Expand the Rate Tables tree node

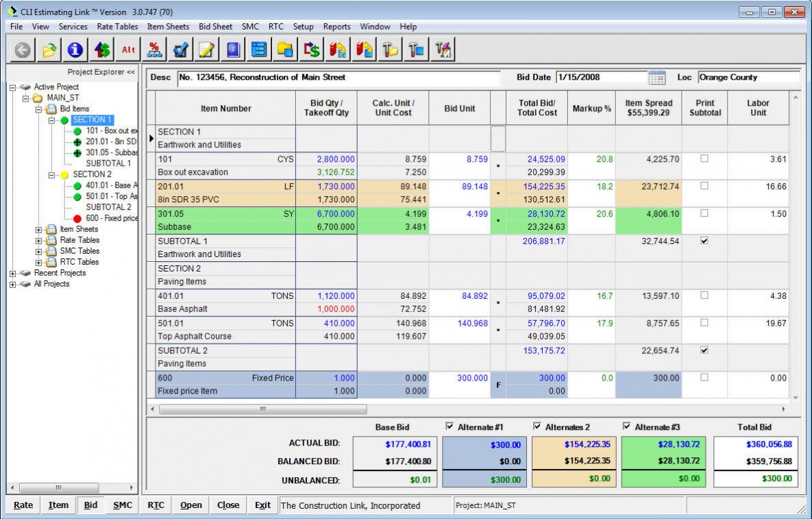pyautogui.click(x=38, y=241)
